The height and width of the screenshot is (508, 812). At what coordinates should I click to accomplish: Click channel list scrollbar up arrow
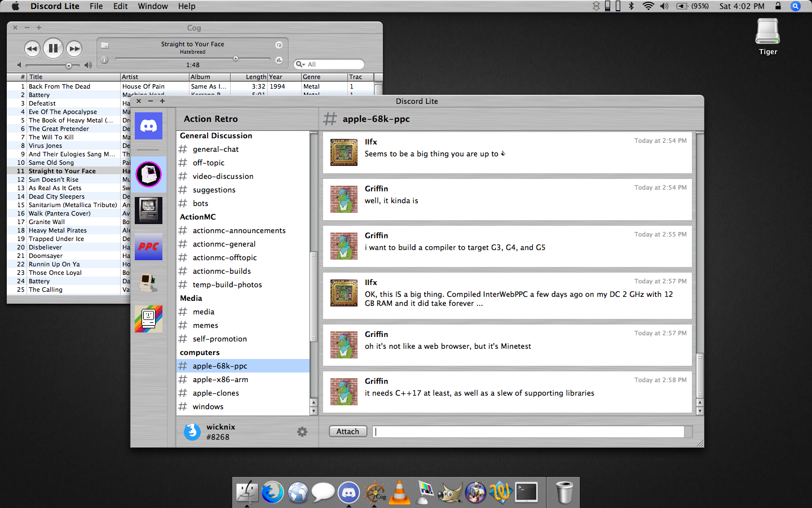[x=314, y=403]
